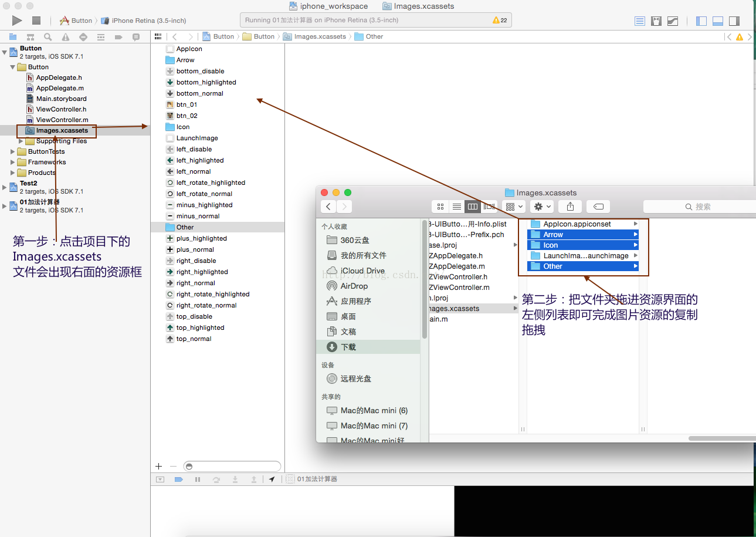Open the issue navigator tab

(x=66, y=37)
